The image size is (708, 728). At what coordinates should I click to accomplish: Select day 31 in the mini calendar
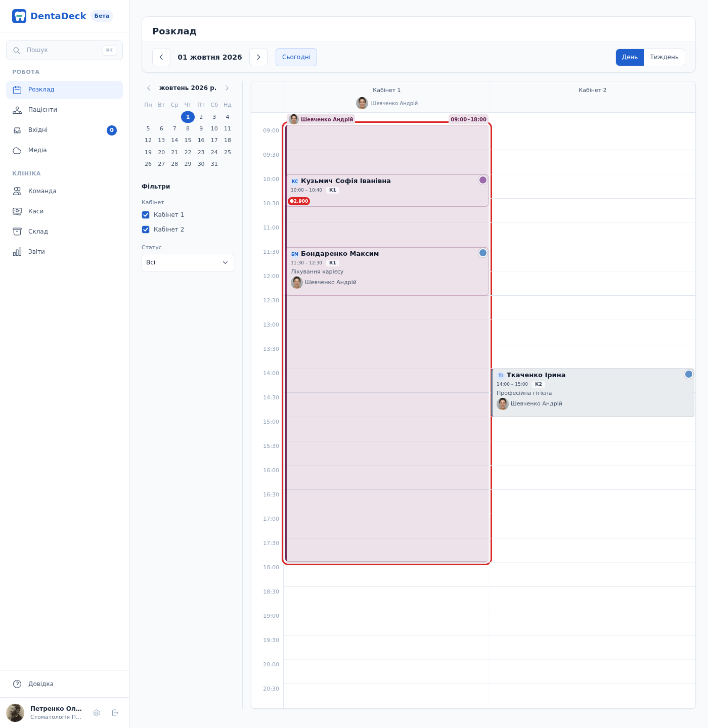tap(214, 164)
